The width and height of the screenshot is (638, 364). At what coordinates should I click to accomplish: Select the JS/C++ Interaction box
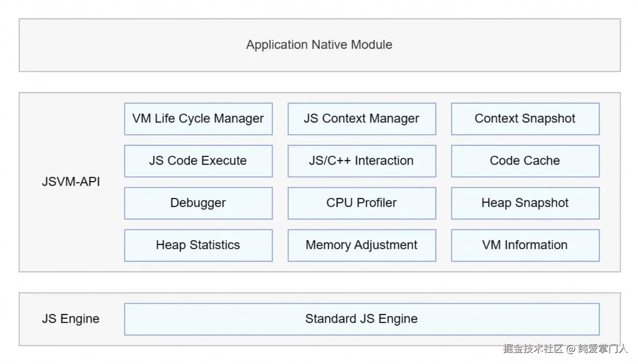coord(362,161)
